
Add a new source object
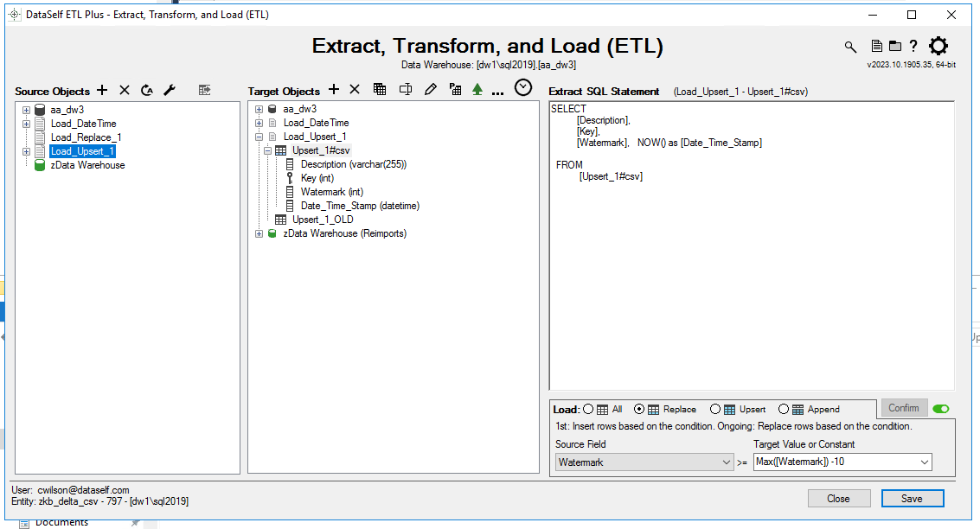(102, 89)
